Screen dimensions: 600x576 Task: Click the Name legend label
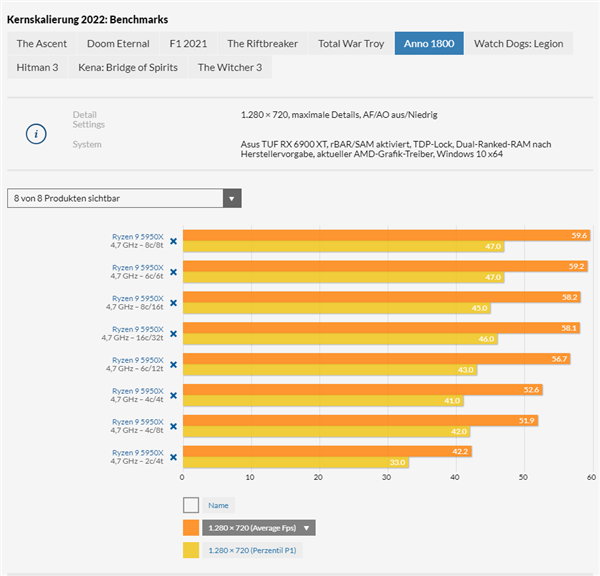(x=218, y=506)
